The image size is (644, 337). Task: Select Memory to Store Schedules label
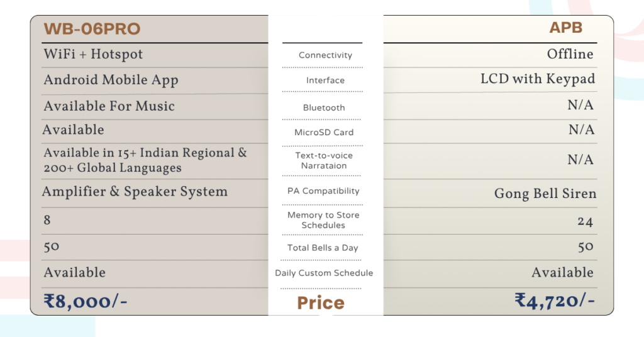[x=323, y=220]
